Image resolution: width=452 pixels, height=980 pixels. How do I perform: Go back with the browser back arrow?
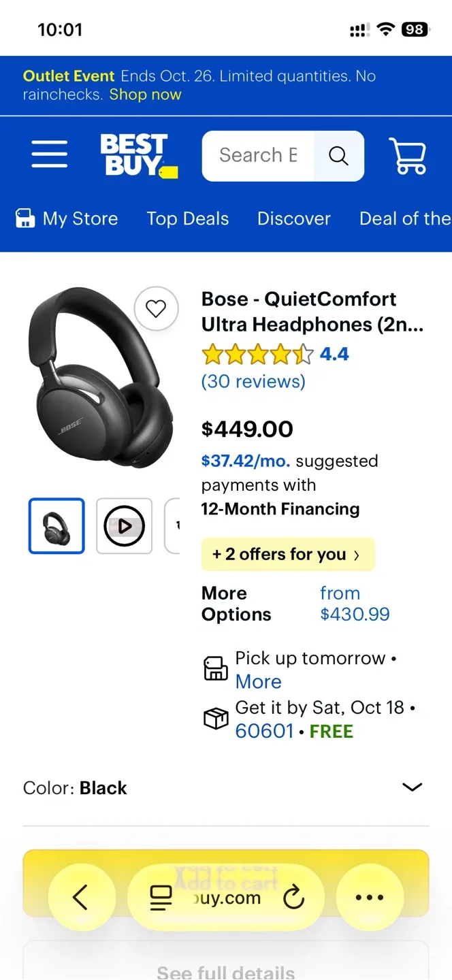tap(80, 898)
